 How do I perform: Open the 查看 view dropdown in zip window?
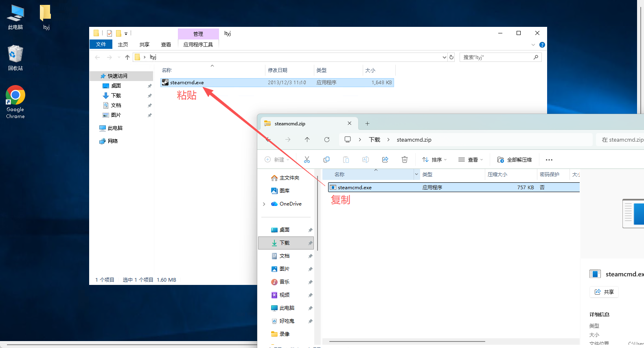[471, 160]
